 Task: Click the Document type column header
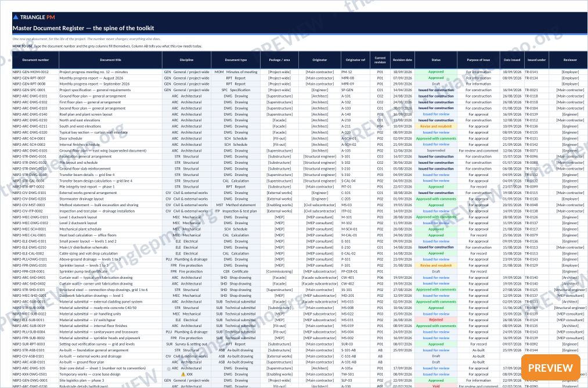tap(236, 60)
